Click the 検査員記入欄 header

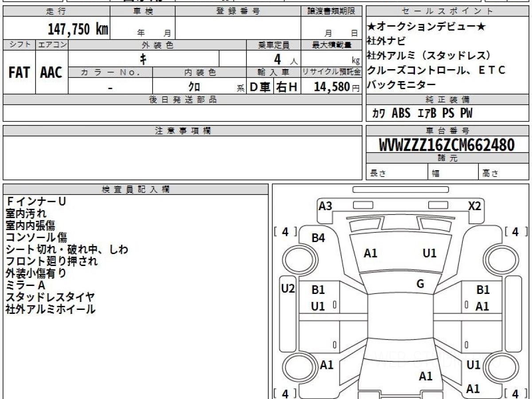coord(136,189)
